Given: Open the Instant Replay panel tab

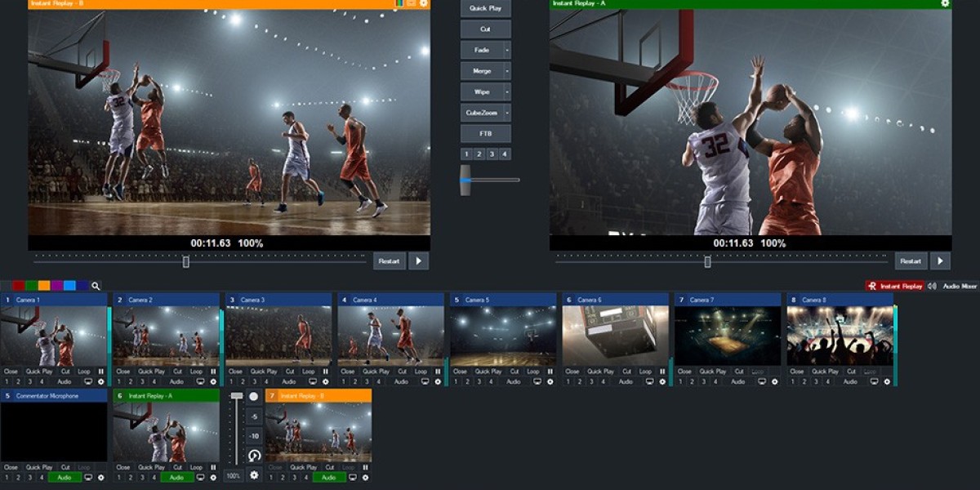Looking at the screenshot, I should tap(895, 286).
